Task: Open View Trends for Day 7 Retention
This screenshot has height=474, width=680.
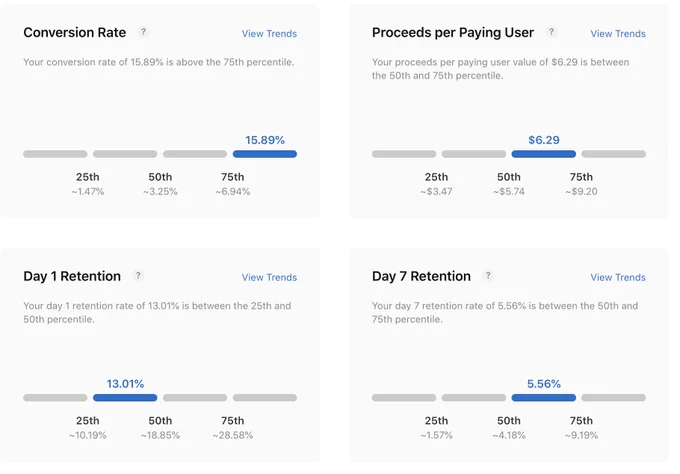Action: coord(618,278)
